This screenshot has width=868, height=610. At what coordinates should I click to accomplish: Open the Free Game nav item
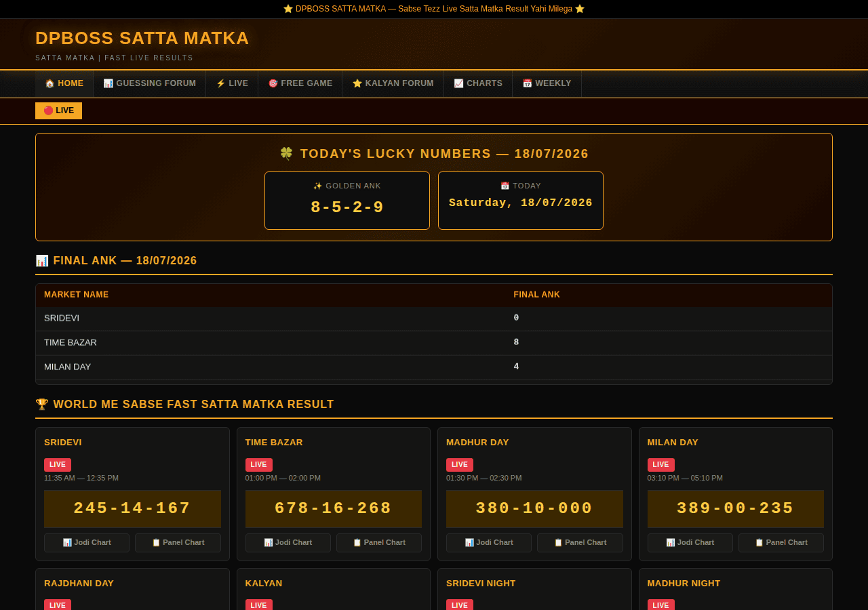click(x=300, y=83)
